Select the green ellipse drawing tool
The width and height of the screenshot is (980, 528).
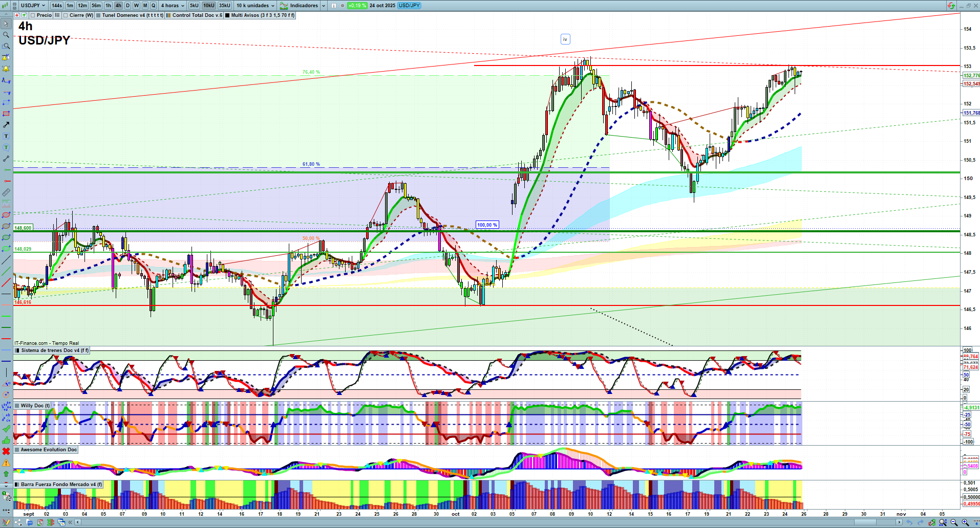click(x=6, y=237)
